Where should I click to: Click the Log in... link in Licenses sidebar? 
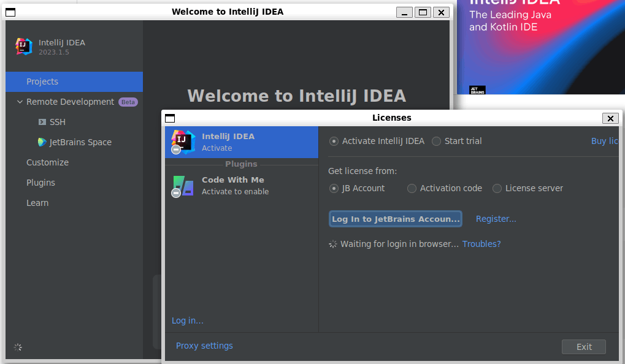click(x=187, y=320)
